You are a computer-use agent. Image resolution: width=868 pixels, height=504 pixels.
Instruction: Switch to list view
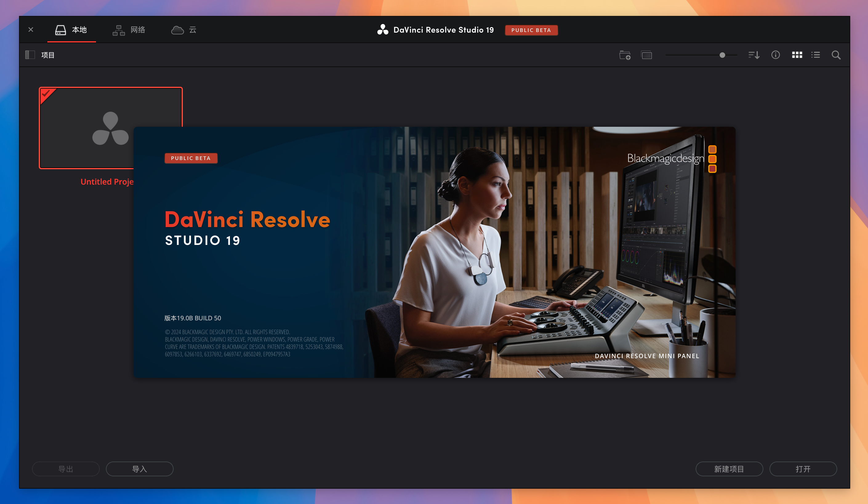click(816, 55)
